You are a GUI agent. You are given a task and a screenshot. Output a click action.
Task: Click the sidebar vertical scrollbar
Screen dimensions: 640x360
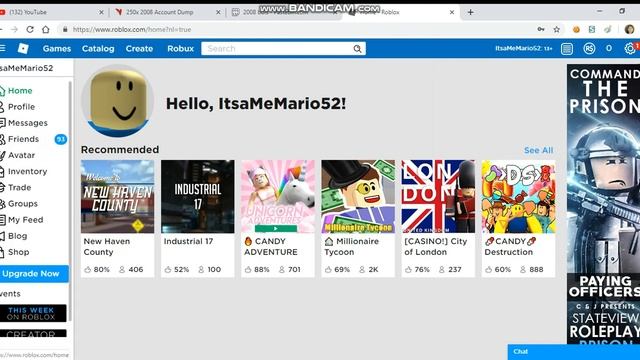[70, 201]
